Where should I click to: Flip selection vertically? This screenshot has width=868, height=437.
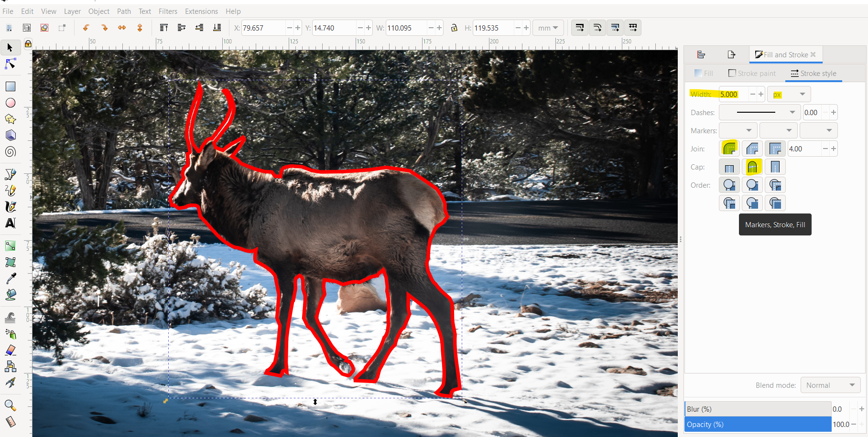pyautogui.click(x=140, y=28)
